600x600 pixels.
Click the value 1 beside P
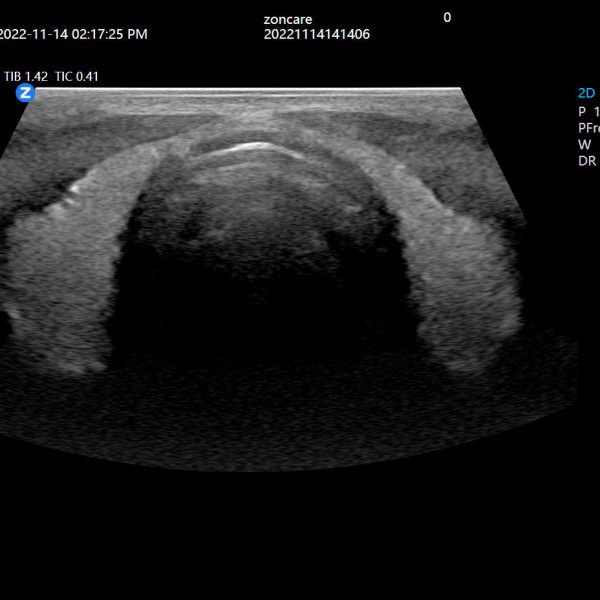[x=596, y=111]
